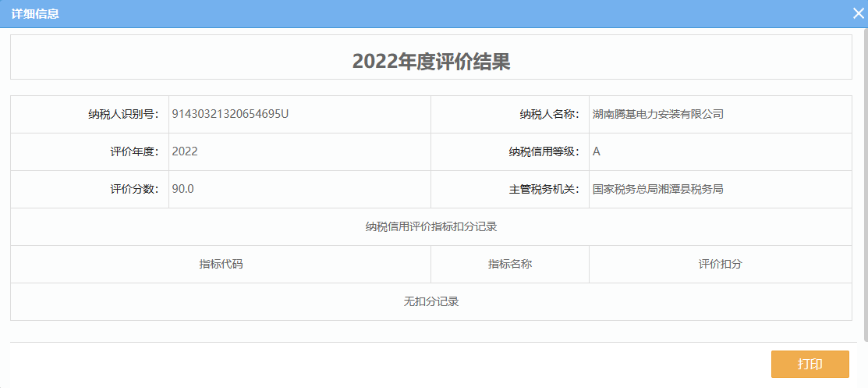Click the 无扣分记录 empty row
The width and height of the screenshot is (868, 388).
(430, 301)
